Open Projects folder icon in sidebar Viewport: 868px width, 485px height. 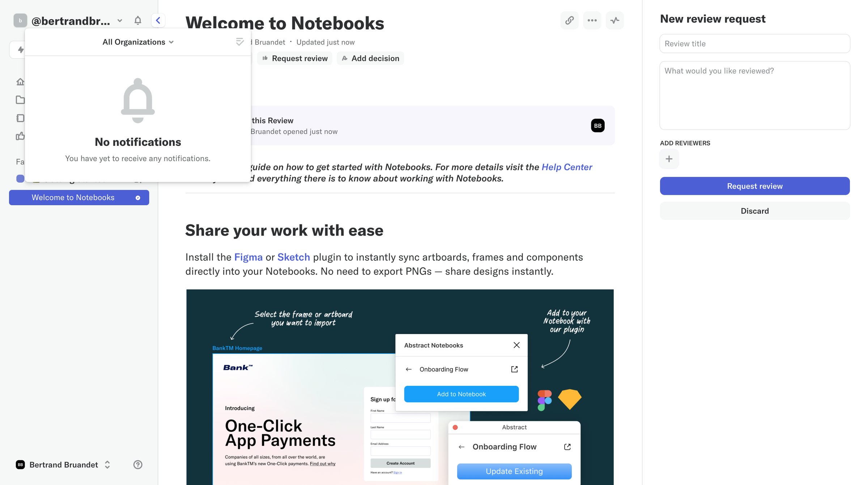click(x=20, y=100)
